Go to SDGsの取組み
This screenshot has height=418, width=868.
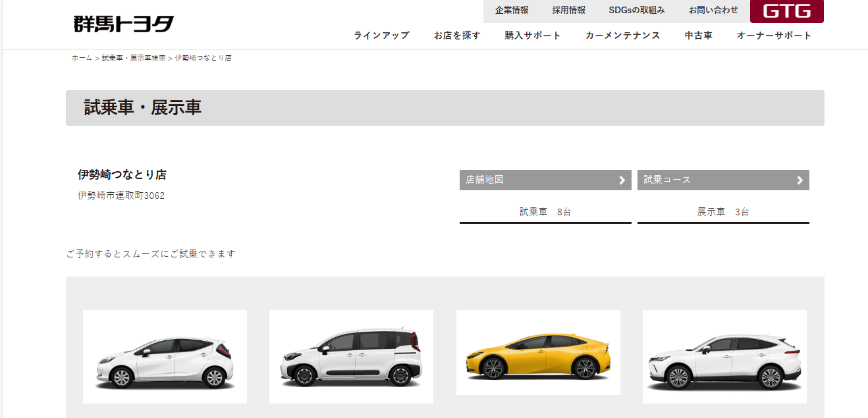tap(636, 11)
